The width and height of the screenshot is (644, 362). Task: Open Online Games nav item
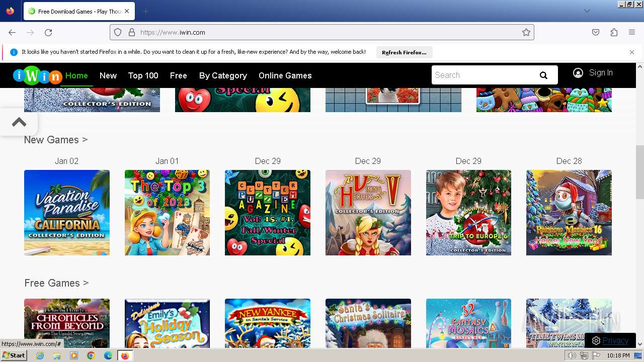point(285,75)
